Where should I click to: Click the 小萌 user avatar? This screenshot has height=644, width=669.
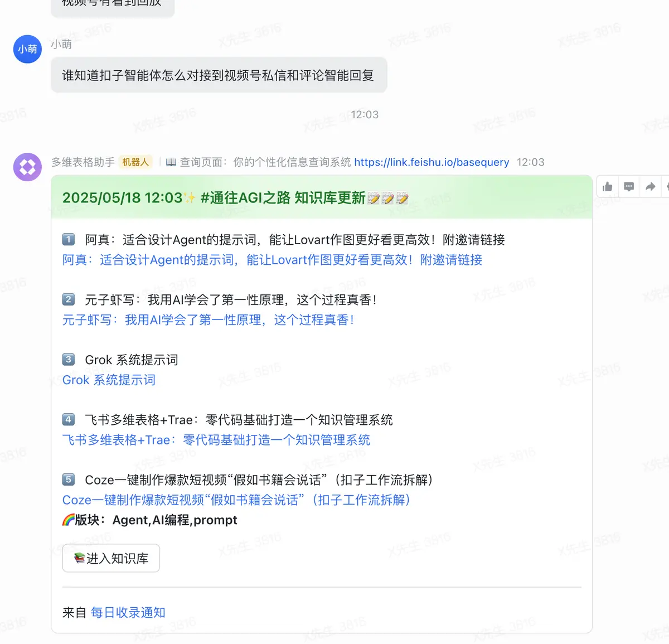(x=27, y=49)
